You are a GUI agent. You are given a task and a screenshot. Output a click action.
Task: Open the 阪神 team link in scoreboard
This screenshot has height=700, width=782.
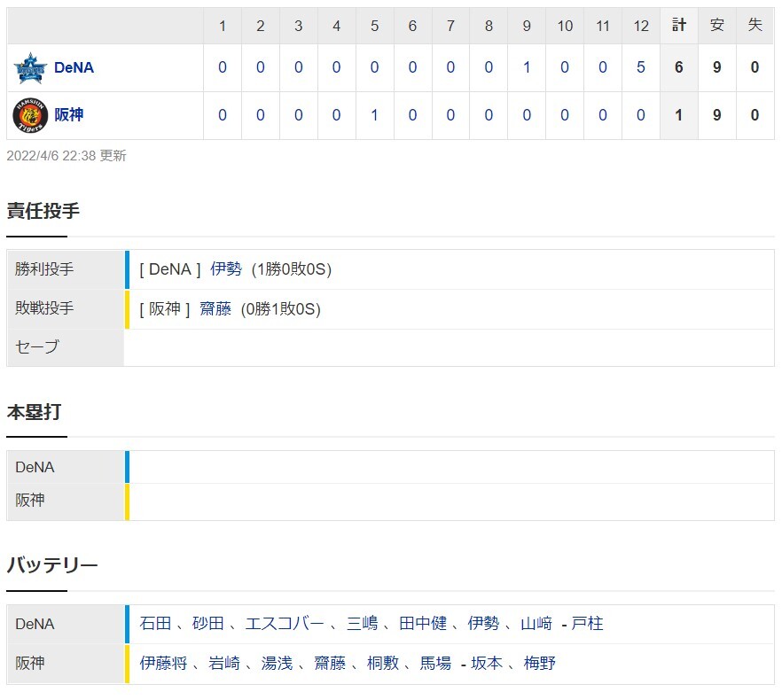point(69,114)
